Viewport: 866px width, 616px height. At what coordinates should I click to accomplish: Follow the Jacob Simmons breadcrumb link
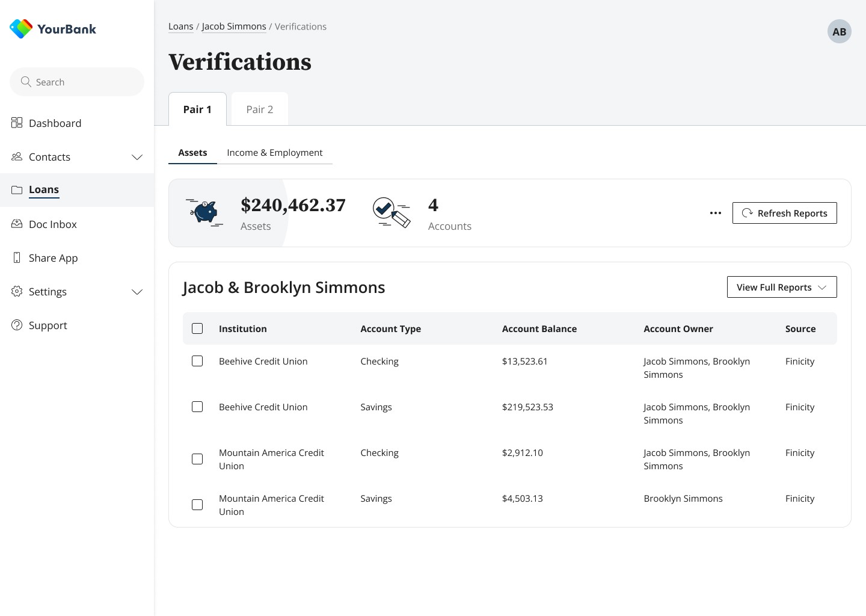click(234, 26)
